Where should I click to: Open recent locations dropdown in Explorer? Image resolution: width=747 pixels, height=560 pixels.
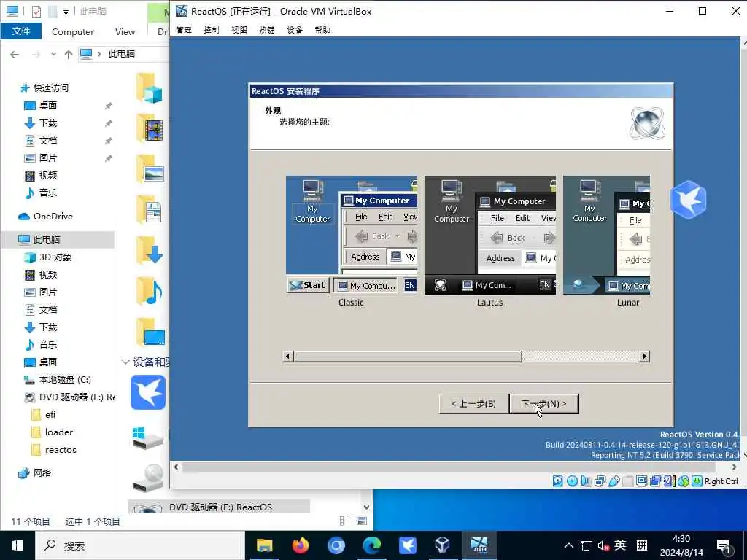[53, 54]
